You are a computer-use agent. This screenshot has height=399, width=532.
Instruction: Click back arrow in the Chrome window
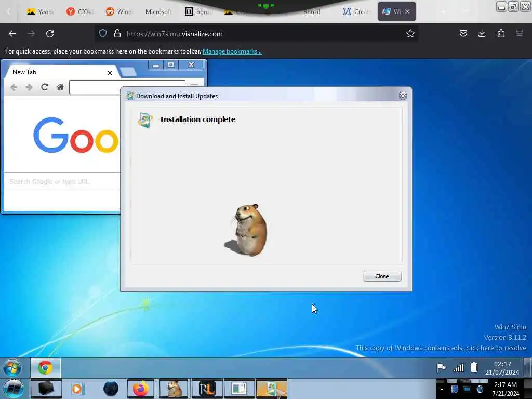point(14,87)
